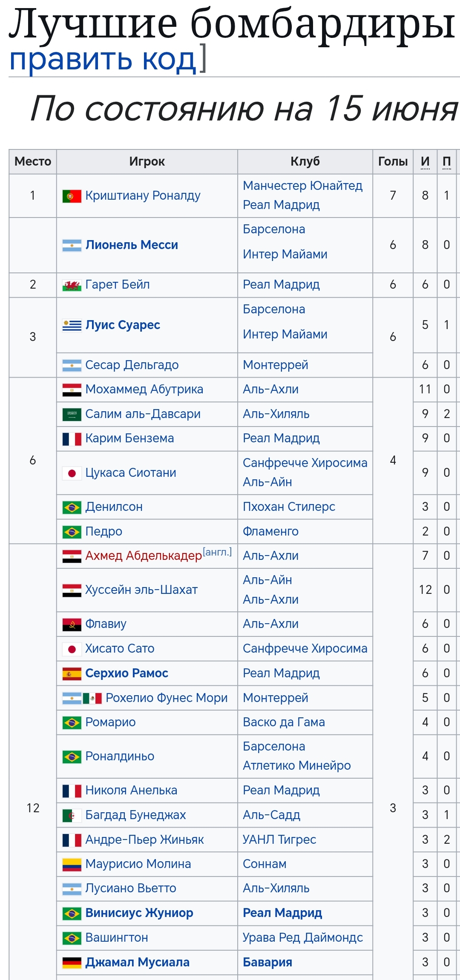Click the Portugal flag next to Криштиану Роналду

[72, 196]
